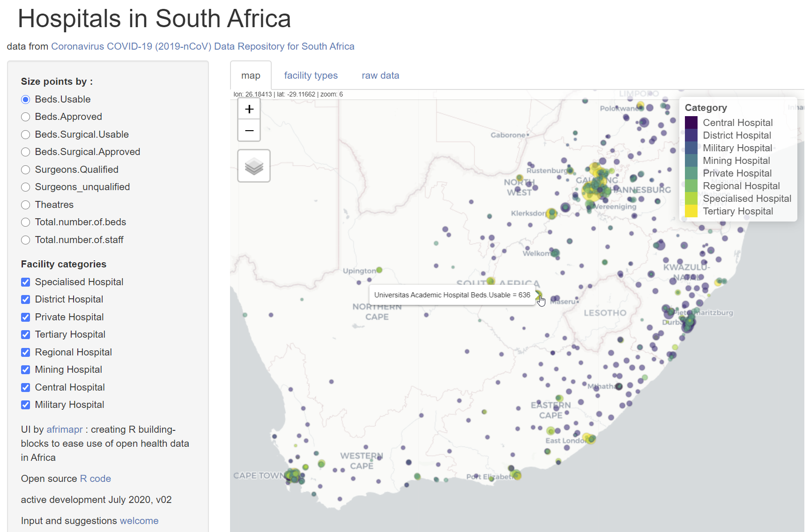
Task: Click the hospital marker at Upington
Action: (379, 270)
